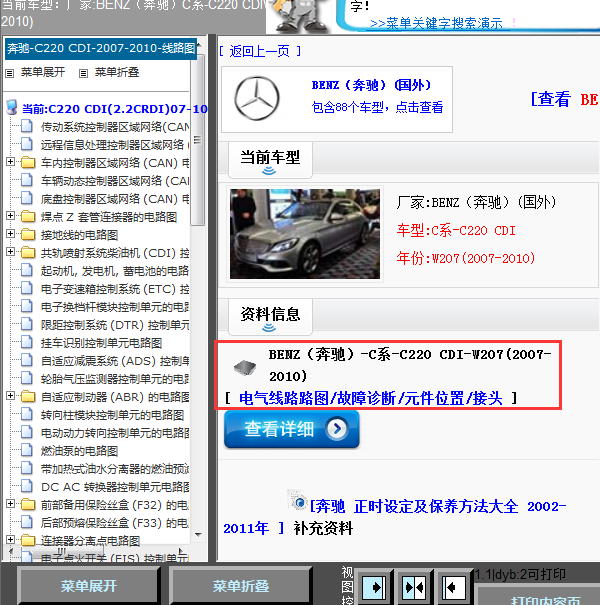Click the list icon beside top 菜单折叠
Viewport: 600px width, 605px height.
(83, 73)
